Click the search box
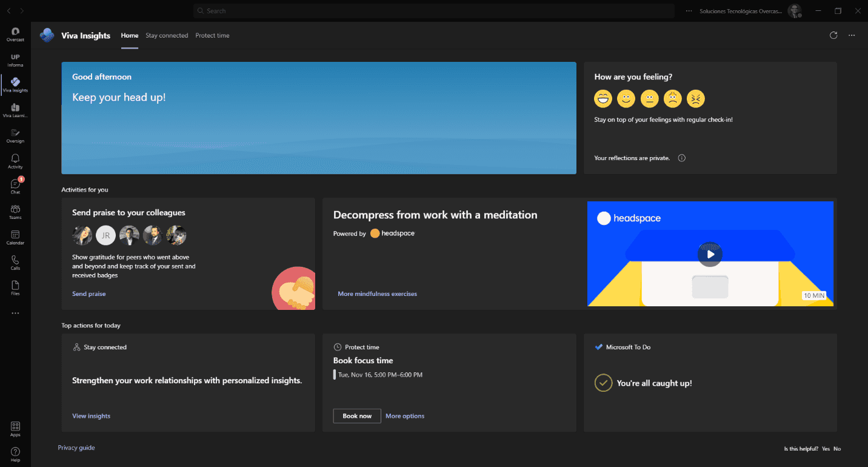Screen dimensions: 868x467 tap(434, 11)
